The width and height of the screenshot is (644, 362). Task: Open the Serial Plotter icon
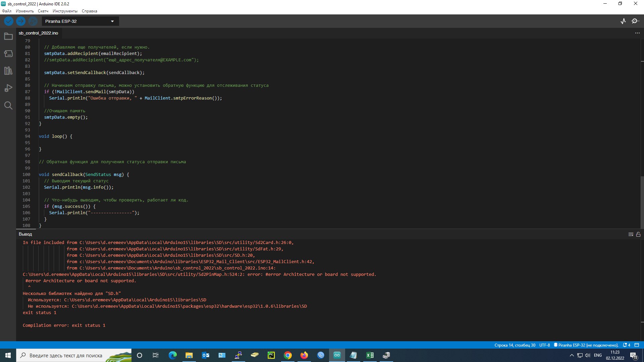[623, 21]
